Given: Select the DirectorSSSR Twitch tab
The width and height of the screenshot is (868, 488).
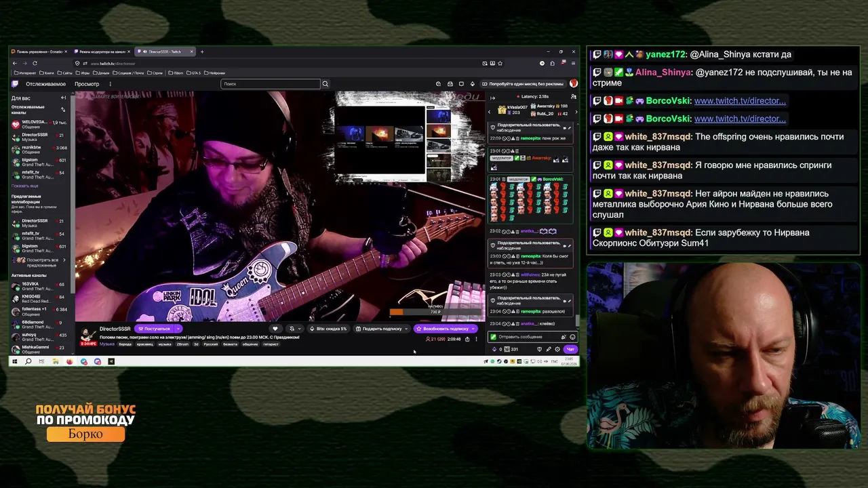Looking at the screenshot, I should point(165,52).
